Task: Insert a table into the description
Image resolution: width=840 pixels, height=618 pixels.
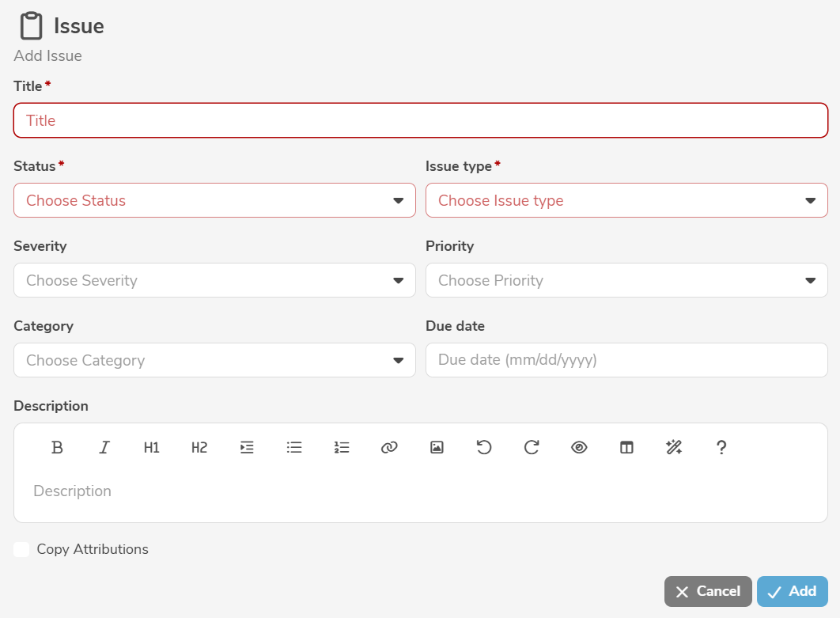Action: coord(626,447)
